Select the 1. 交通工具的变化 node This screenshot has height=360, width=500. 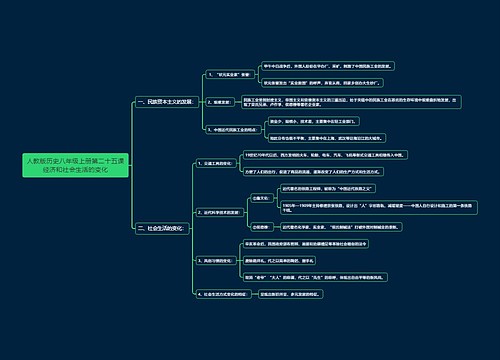(216, 163)
